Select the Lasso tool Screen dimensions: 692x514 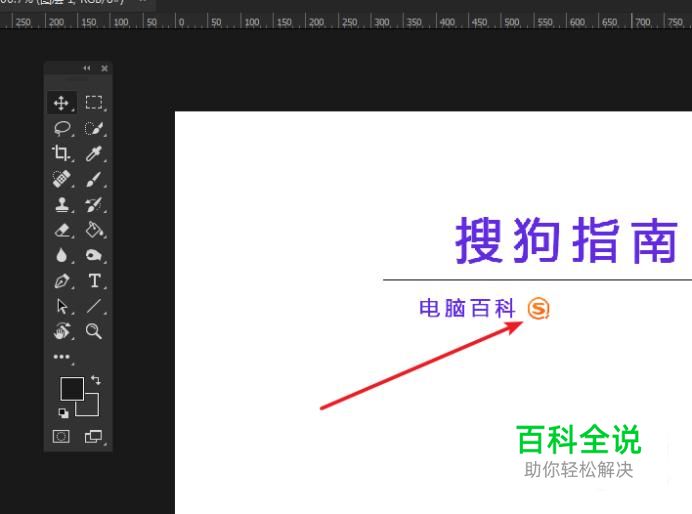coord(61,128)
